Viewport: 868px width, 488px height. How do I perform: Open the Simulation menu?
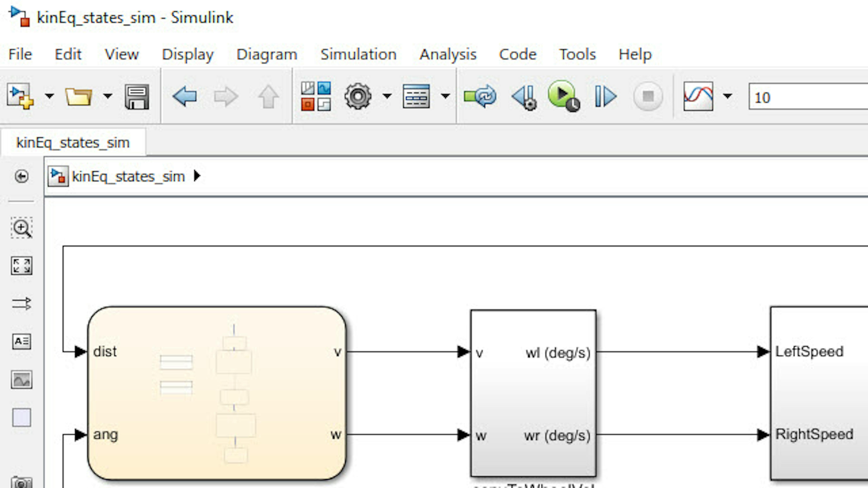tap(358, 54)
